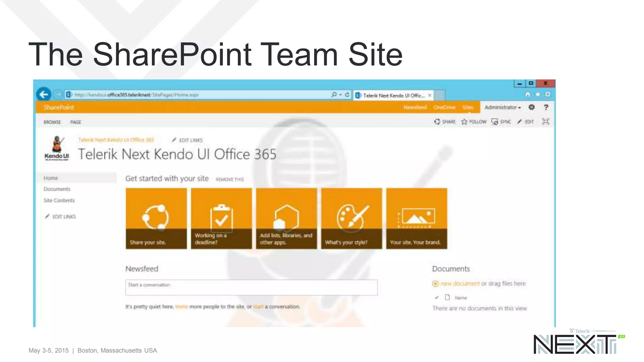Click FOLLOW star to follow site

click(474, 122)
